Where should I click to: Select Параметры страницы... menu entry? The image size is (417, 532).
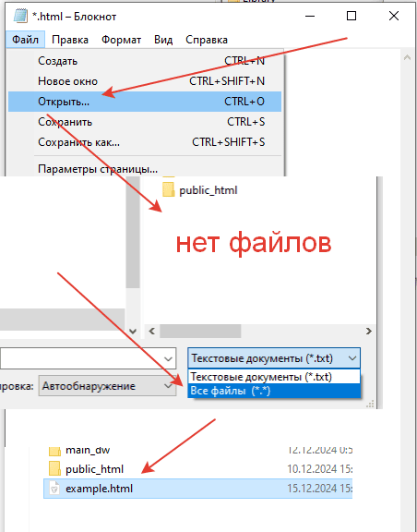(x=145, y=169)
